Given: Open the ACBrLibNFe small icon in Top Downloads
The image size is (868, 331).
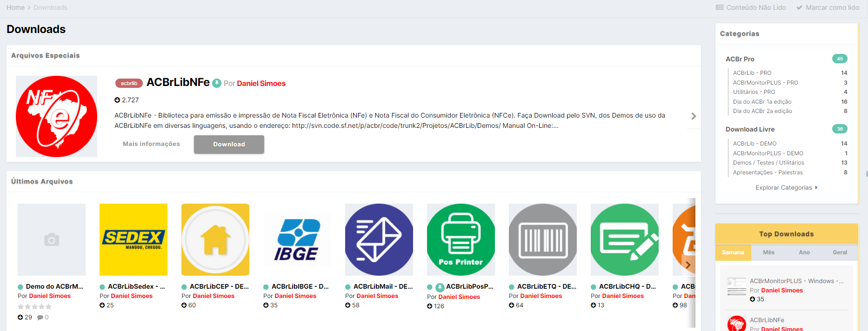Looking at the screenshot, I should [x=737, y=324].
